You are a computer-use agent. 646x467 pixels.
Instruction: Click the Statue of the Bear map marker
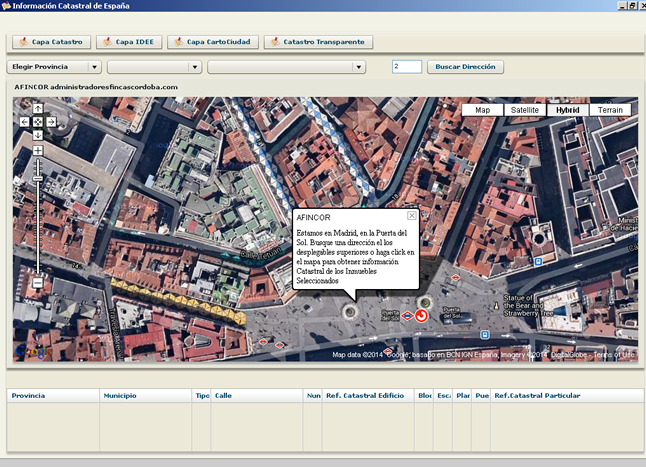(x=496, y=306)
